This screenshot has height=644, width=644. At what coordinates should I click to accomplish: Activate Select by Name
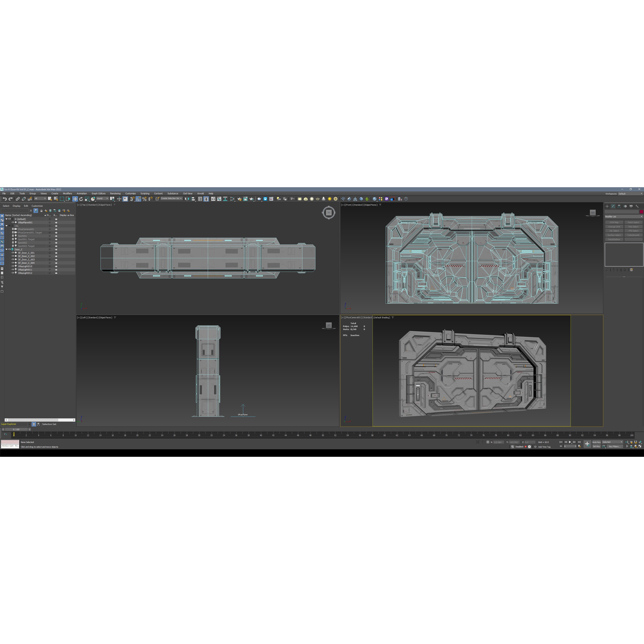click(56, 199)
